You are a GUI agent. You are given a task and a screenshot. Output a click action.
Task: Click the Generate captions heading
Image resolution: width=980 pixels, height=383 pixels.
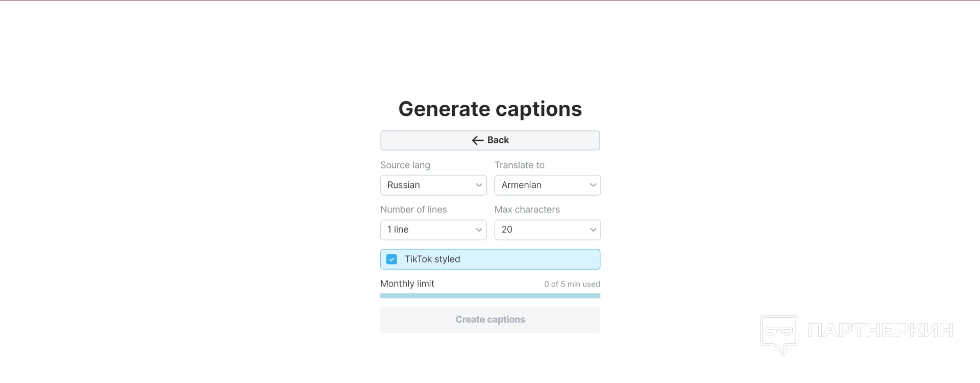[490, 109]
